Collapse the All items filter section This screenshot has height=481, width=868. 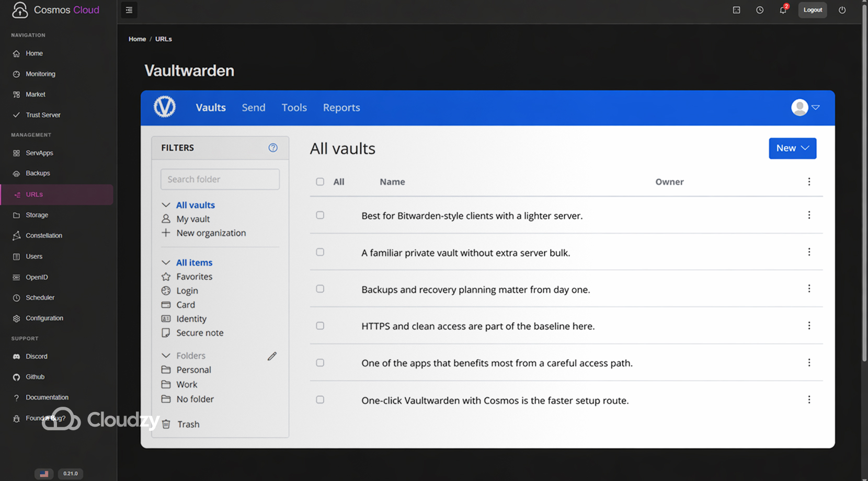[166, 262]
